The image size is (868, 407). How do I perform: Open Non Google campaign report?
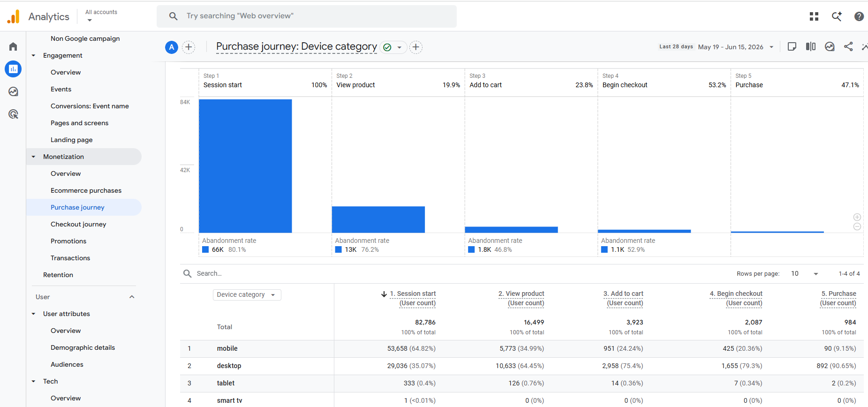tap(85, 38)
